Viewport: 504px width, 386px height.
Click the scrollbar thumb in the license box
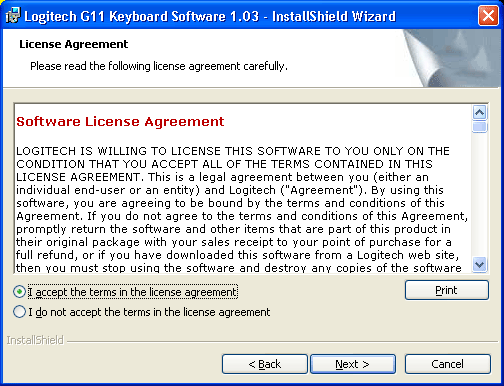tap(479, 127)
